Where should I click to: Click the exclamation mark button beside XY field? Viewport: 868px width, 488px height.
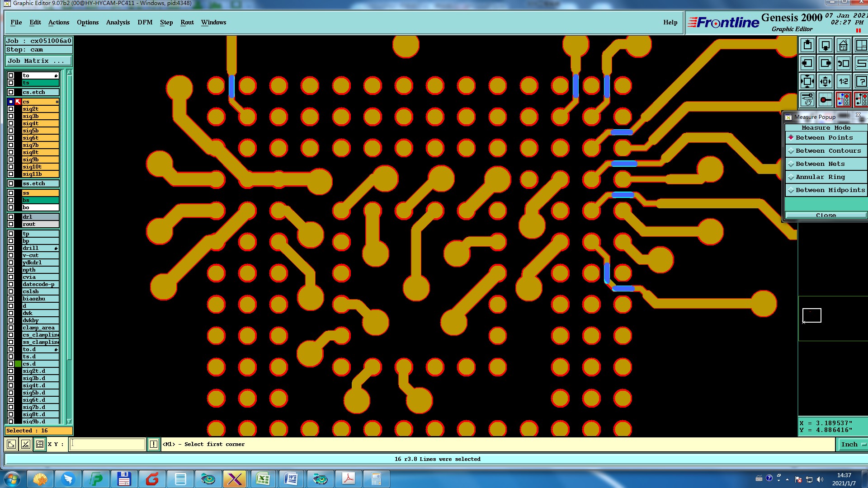[x=154, y=444]
